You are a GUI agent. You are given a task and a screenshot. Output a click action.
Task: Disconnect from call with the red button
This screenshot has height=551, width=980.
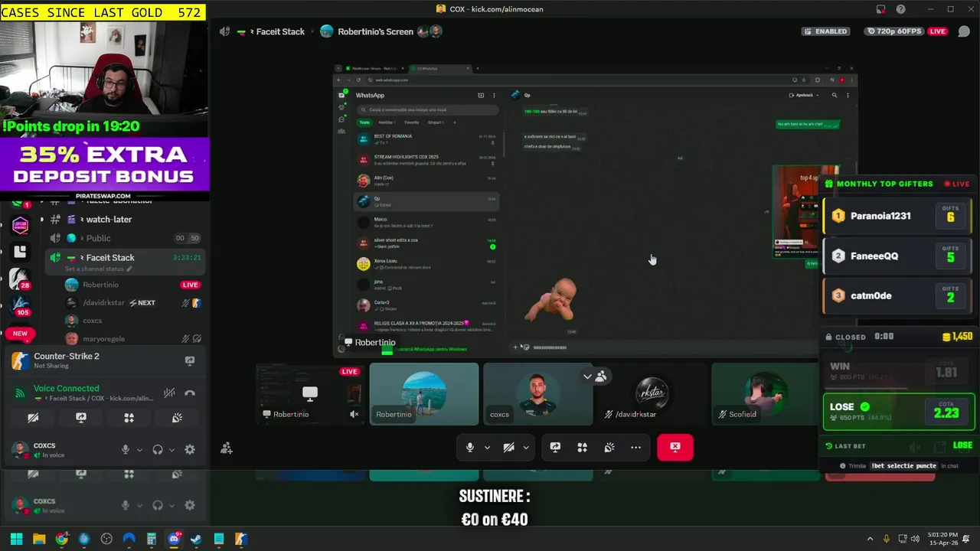(x=675, y=447)
